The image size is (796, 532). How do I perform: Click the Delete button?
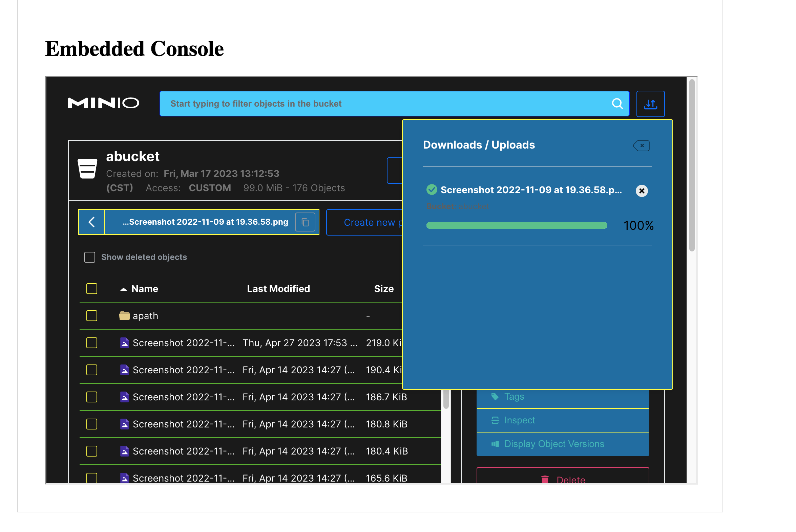[x=563, y=476]
